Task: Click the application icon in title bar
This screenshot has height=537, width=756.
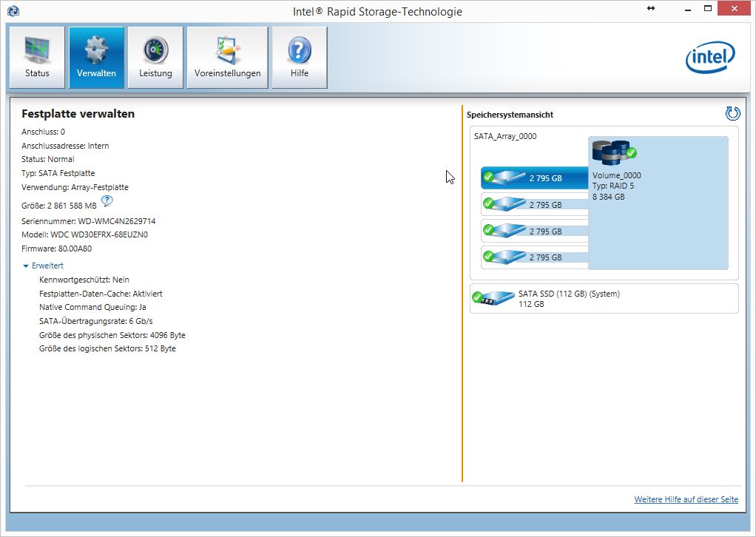Action: [x=13, y=10]
